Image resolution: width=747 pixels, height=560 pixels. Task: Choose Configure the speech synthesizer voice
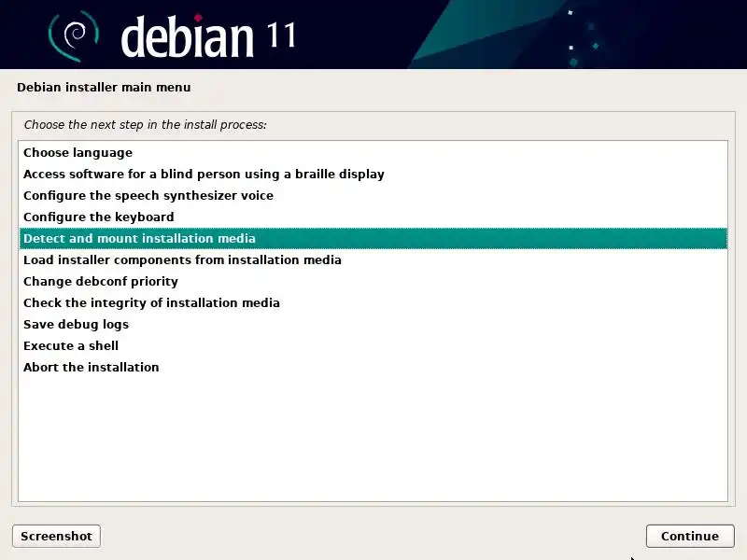(373, 195)
